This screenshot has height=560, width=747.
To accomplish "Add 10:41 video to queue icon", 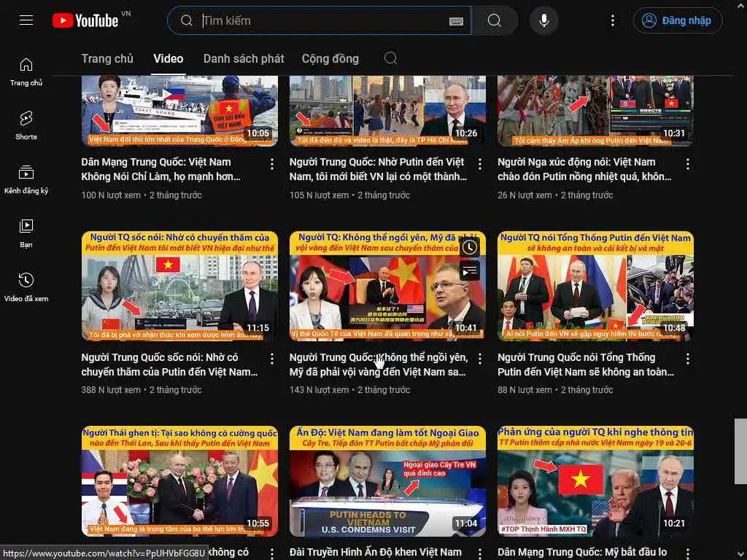I will click(470, 271).
